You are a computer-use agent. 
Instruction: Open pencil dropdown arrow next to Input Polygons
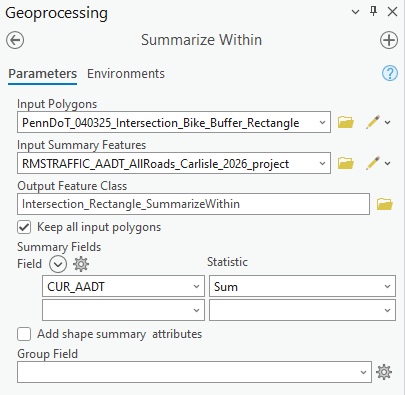[387, 123]
